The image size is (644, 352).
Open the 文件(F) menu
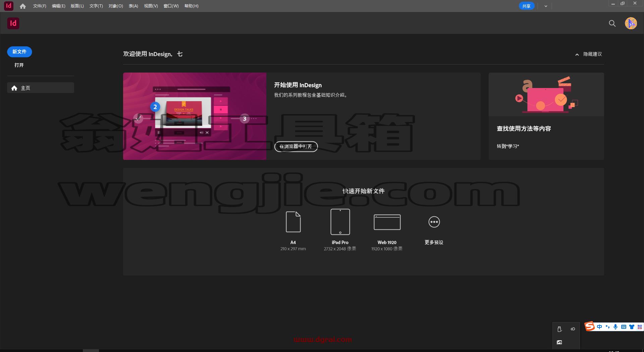coord(40,6)
